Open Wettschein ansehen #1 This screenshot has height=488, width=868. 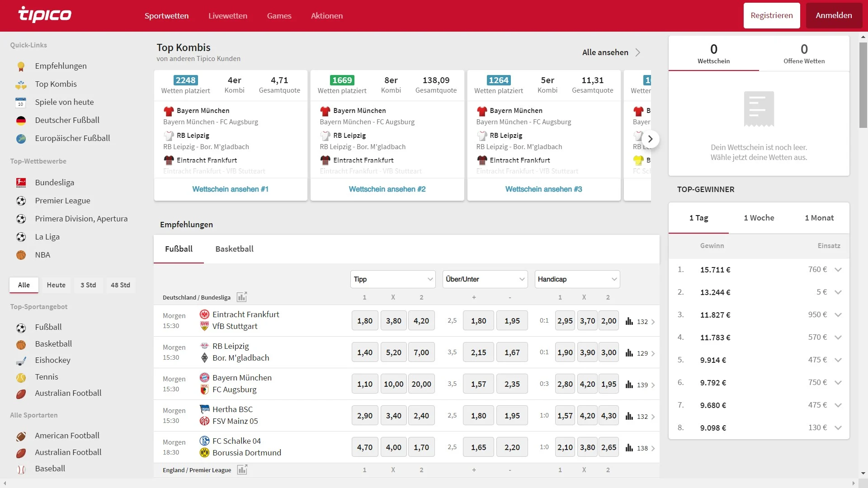230,189
